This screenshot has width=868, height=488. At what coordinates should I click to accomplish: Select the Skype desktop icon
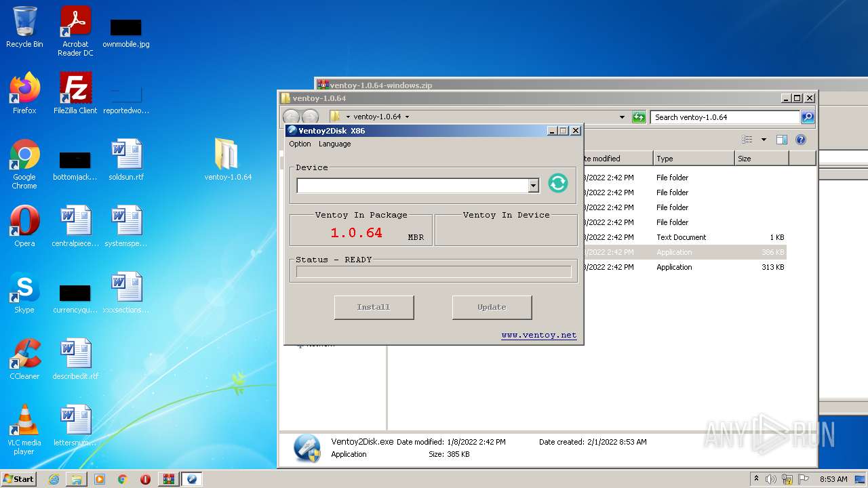[x=24, y=293]
